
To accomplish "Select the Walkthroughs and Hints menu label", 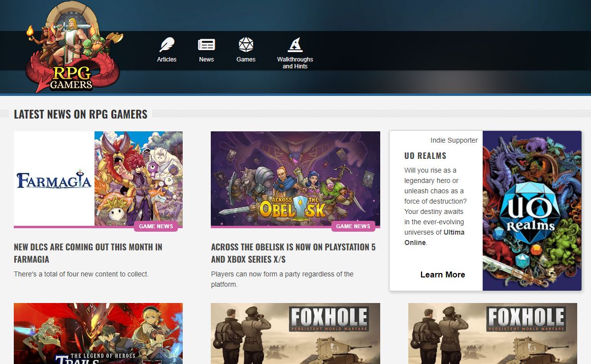I will [295, 63].
